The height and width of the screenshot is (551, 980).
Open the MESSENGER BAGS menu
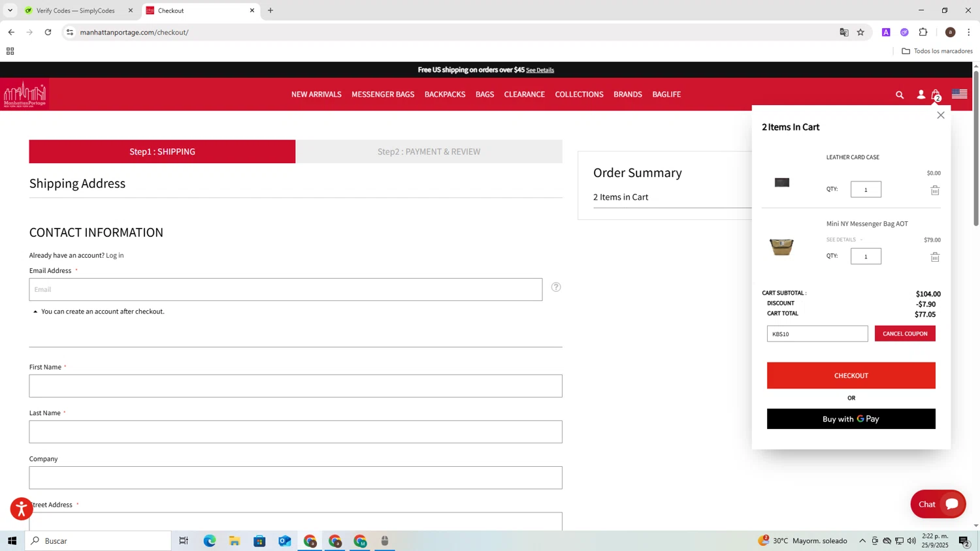click(383, 95)
